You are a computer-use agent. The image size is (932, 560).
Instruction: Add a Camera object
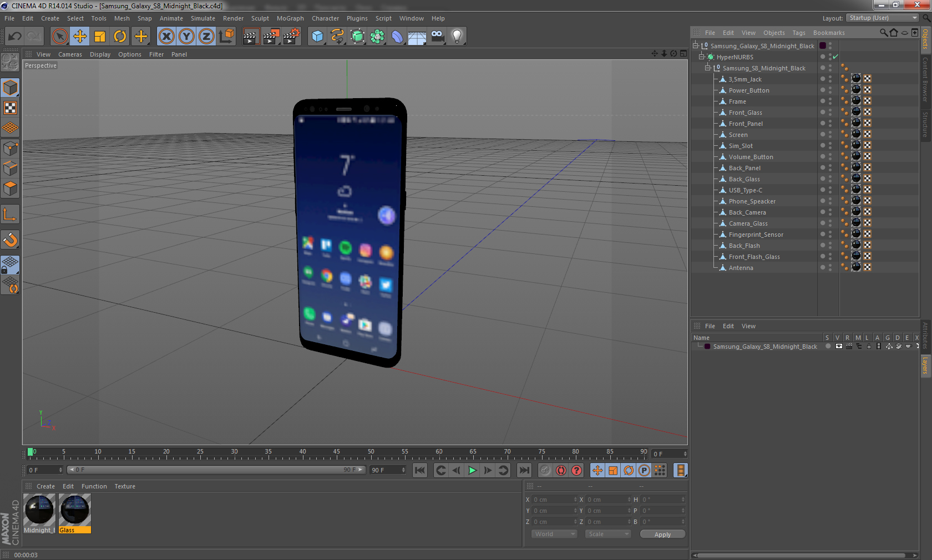click(x=438, y=37)
